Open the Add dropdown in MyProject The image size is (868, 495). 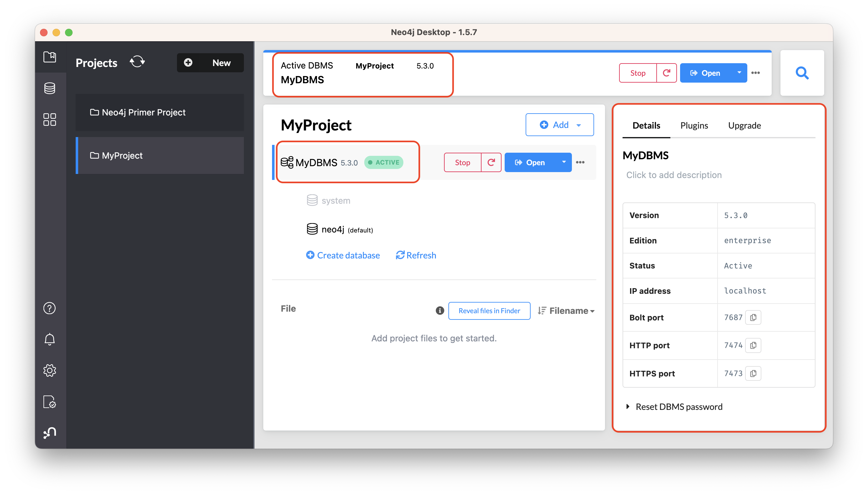tap(559, 125)
